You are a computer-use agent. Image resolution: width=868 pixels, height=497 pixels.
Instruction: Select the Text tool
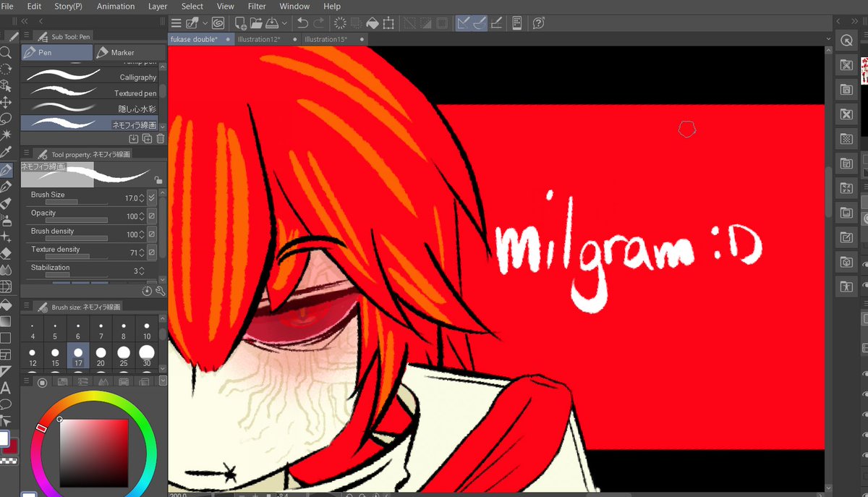[6, 388]
